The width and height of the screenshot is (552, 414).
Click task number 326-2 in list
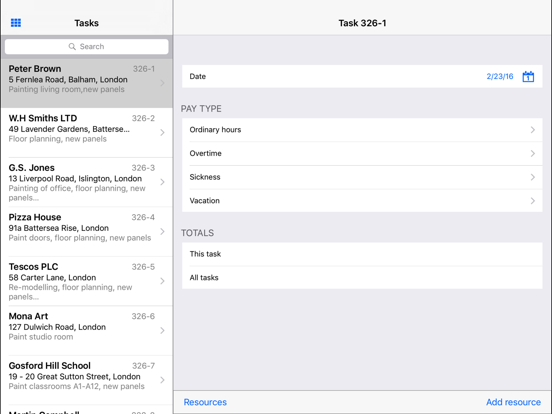tap(143, 118)
